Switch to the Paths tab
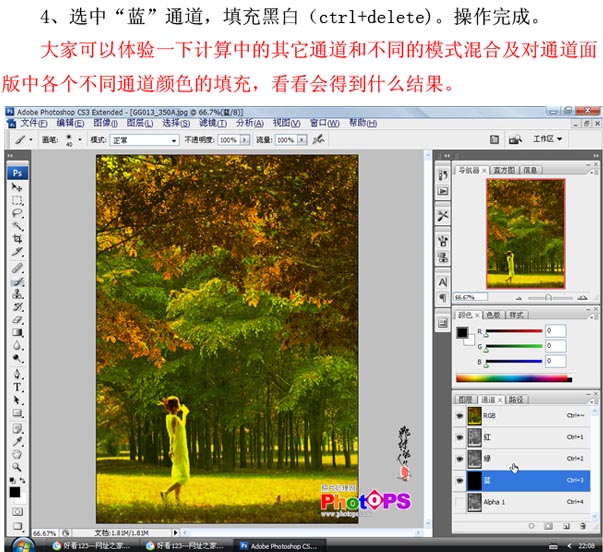603x552 pixels. click(x=516, y=400)
